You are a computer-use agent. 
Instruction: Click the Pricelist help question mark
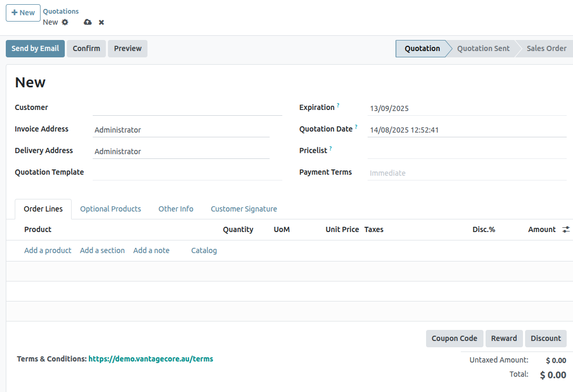pos(331,149)
